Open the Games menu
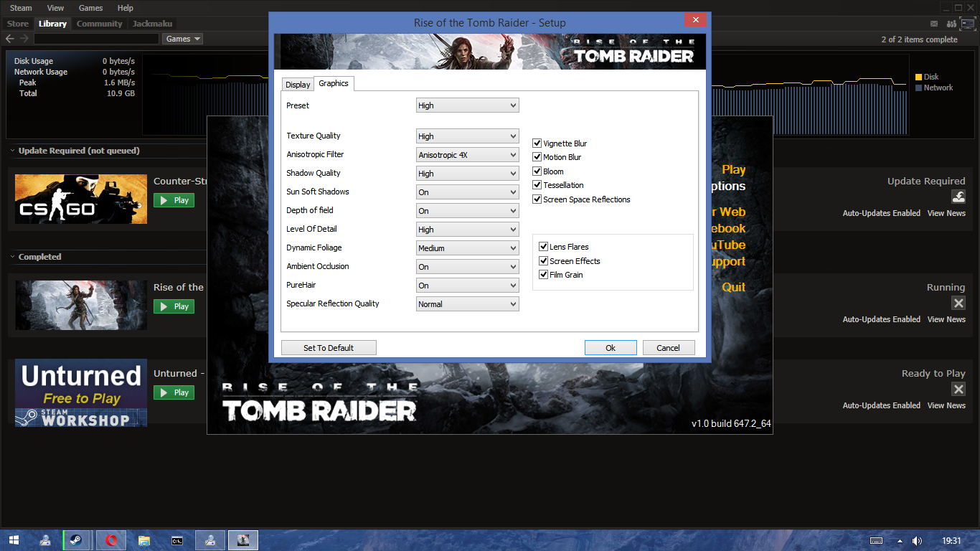Image resolution: width=980 pixels, height=551 pixels. (x=90, y=8)
